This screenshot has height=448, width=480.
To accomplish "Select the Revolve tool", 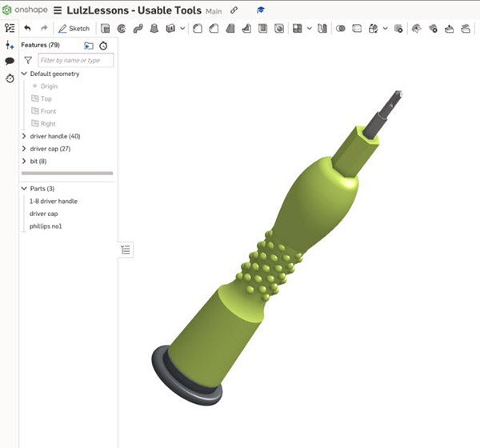I will (122, 29).
